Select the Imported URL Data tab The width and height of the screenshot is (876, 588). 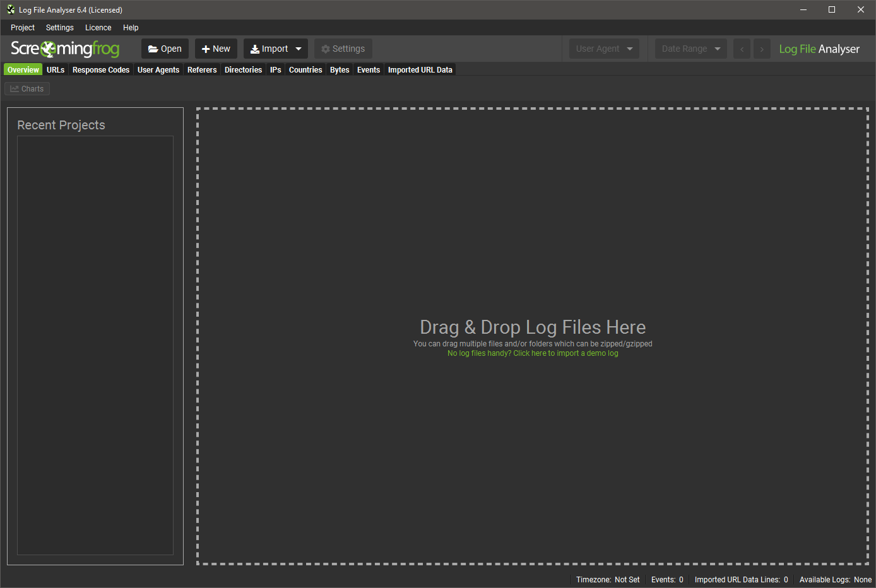pos(420,70)
